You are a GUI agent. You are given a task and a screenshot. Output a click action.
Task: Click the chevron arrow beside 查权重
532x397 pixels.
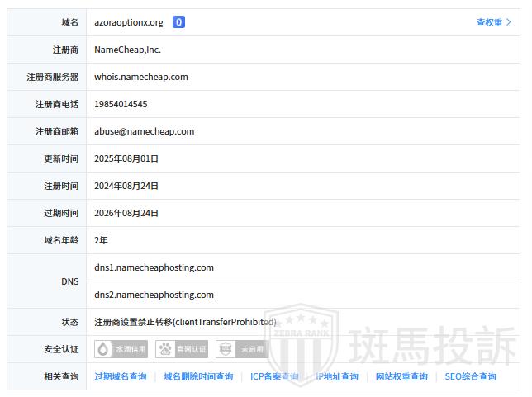pyautogui.click(x=509, y=22)
